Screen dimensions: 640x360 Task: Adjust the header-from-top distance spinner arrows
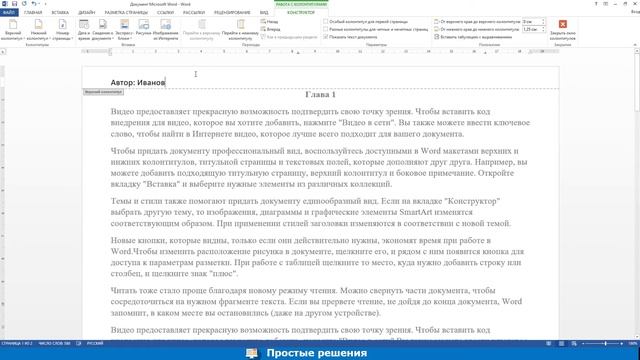coord(543,22)
